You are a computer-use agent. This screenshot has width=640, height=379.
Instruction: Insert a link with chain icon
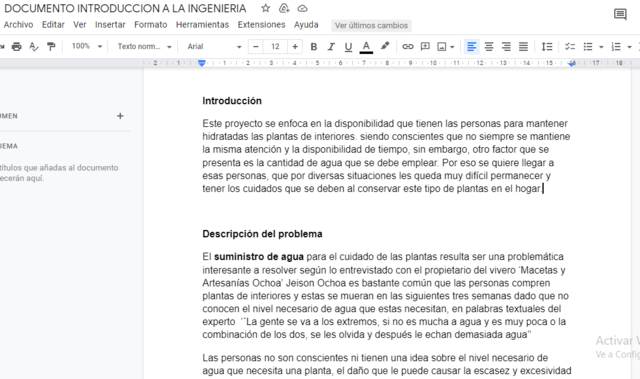point(407,47)
